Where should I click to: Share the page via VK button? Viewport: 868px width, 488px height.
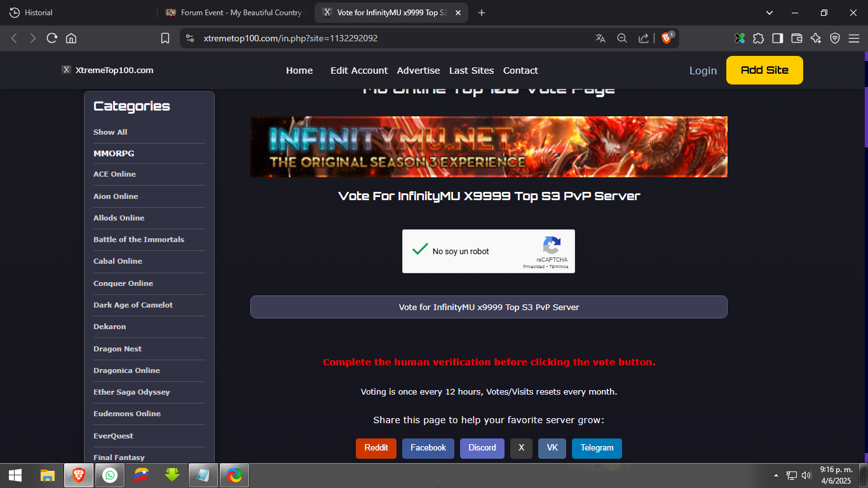552,448
